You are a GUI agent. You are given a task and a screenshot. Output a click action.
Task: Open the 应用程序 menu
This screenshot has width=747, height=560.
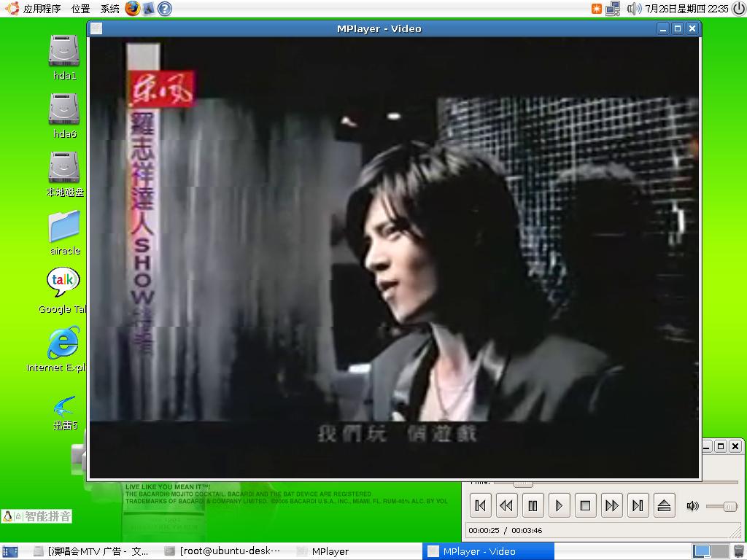coord(42,9)
